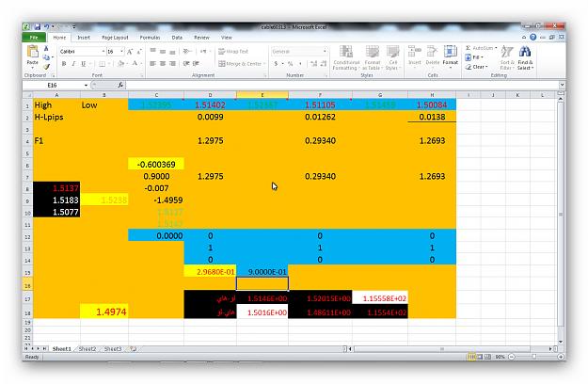
Task: Click the Font Color A icon
Action: pos(135,64)
